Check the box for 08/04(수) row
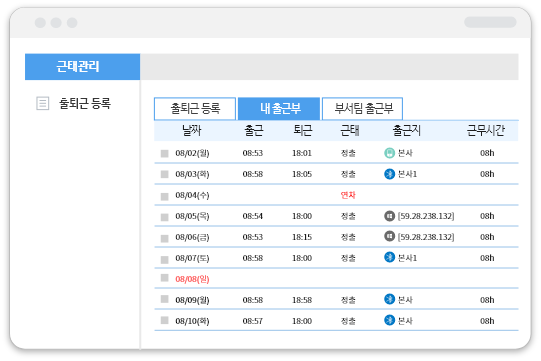 click(x=165, y=196)
